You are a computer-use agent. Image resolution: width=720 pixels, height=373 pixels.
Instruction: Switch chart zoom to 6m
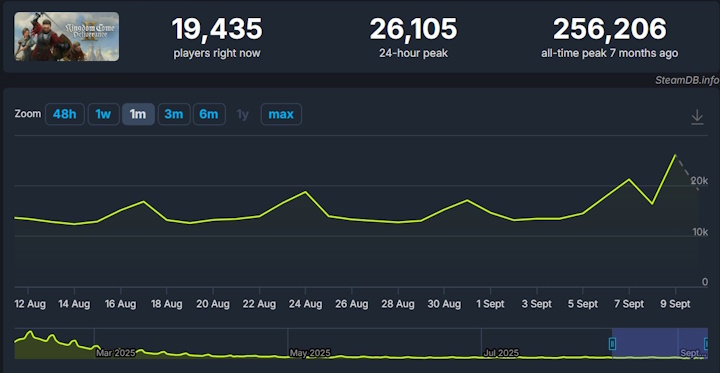(x=209, y=114)
